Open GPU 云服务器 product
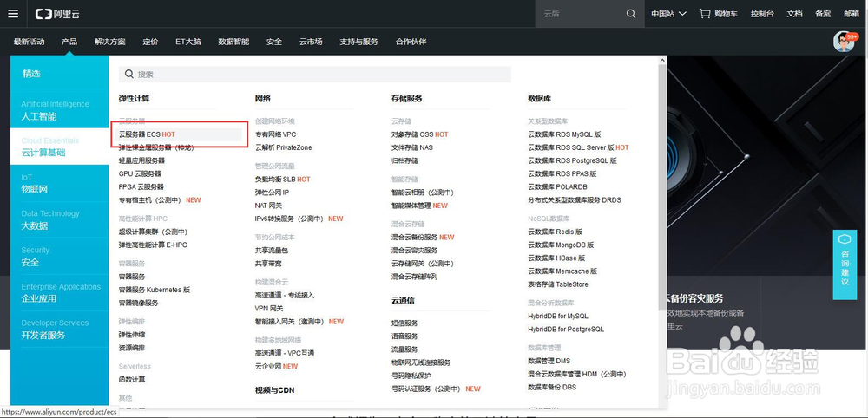This screenshot has width=868, height=418. click(140, 173)
